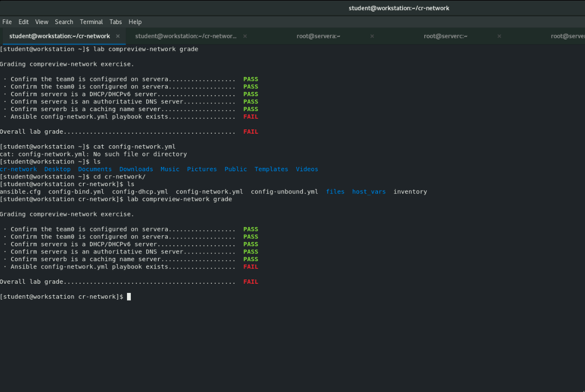
Task: Open the Terminal menu
Action: [x=91, y=22]
